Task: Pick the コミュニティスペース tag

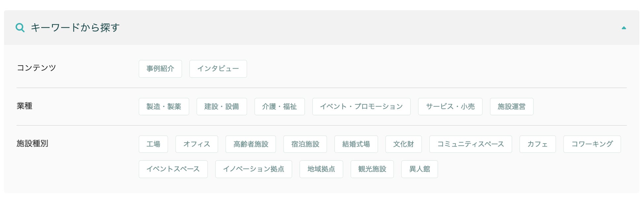Action: [x=470, y=144]
